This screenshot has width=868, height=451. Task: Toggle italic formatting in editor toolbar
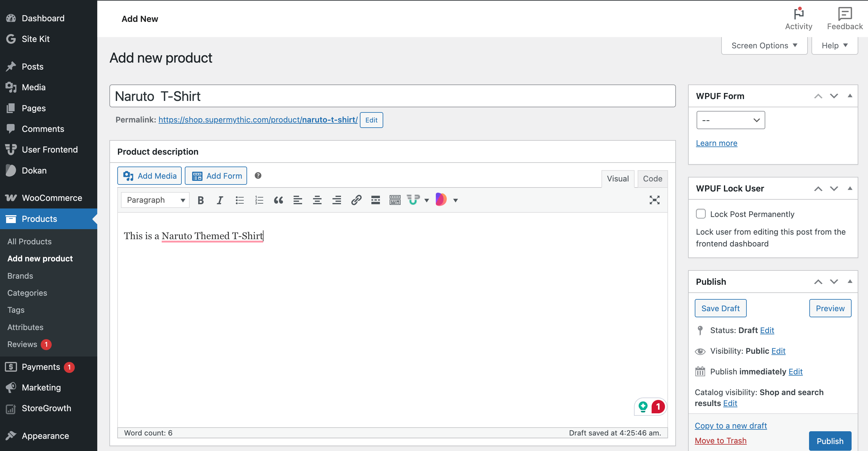pyautogui.click(x=220, y=200)
